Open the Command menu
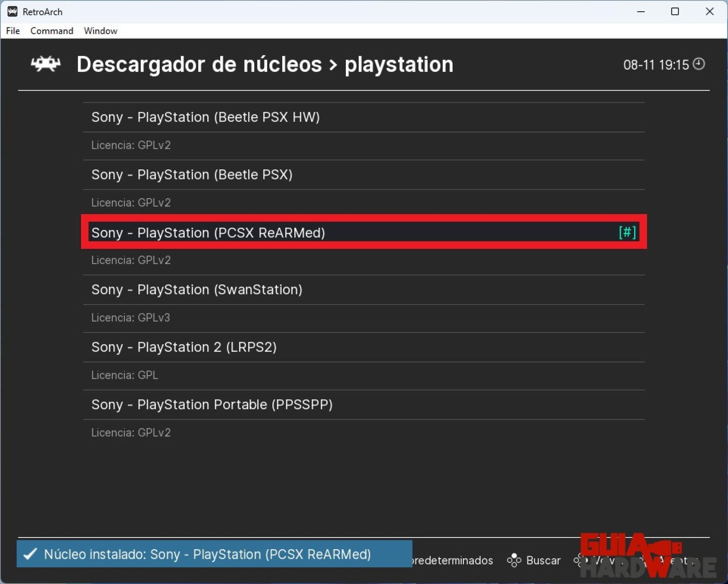The width and height of the screenshot is (728, 584). (x=52, y=31)
